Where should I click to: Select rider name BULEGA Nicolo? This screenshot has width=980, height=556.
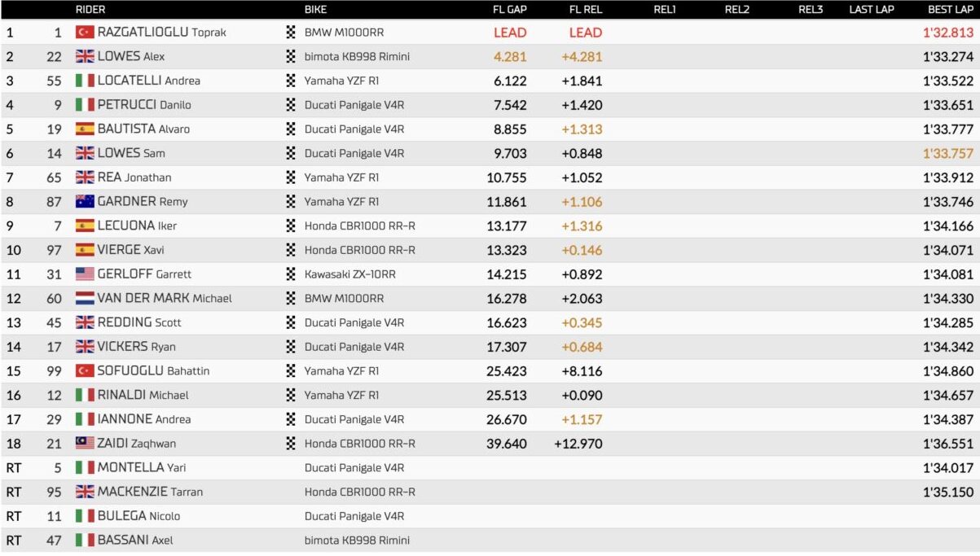tap(138, 516)
